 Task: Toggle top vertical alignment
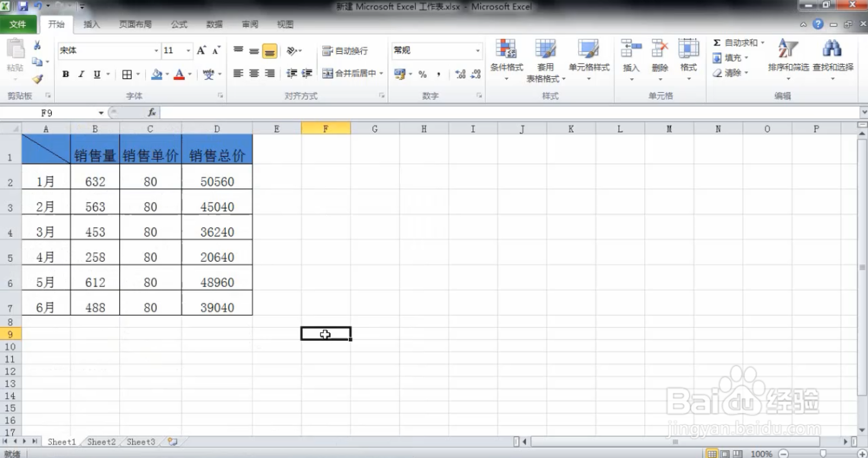pos(239,51)
